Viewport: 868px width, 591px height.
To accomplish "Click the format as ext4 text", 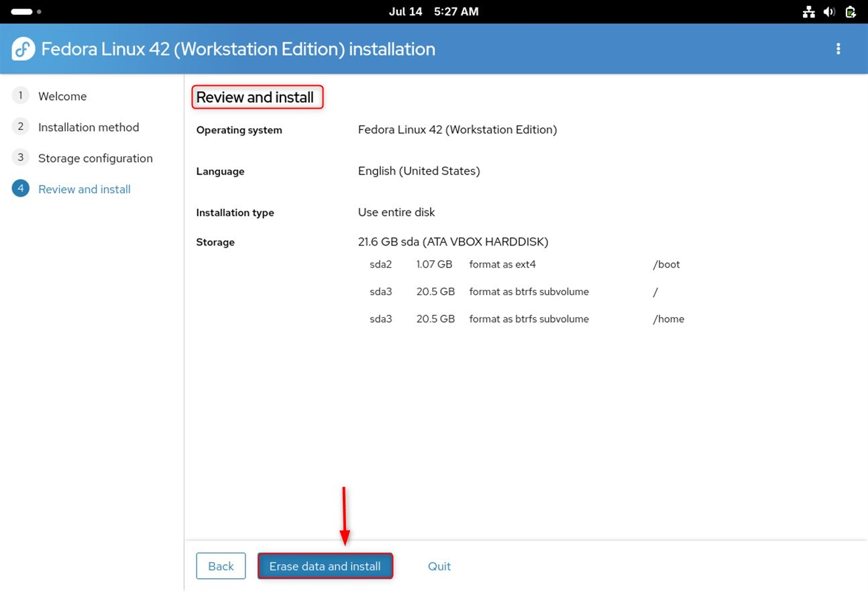I will (502, 264).
